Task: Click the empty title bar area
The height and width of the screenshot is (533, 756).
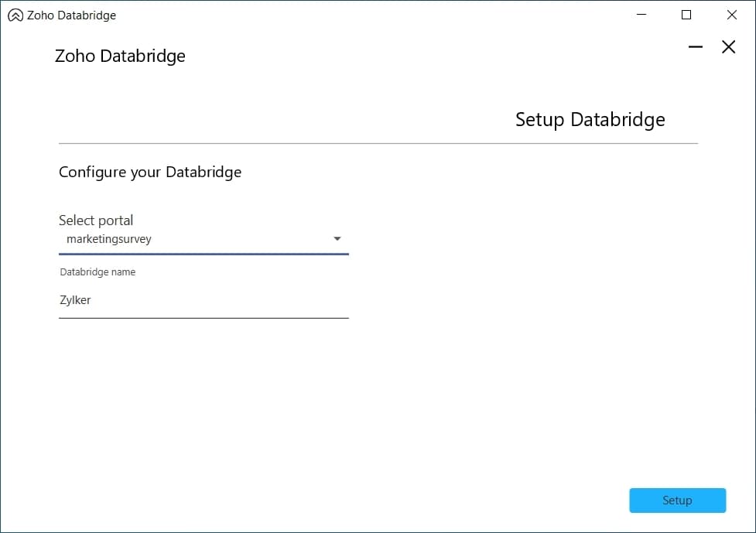Action: tap(371, 15)
